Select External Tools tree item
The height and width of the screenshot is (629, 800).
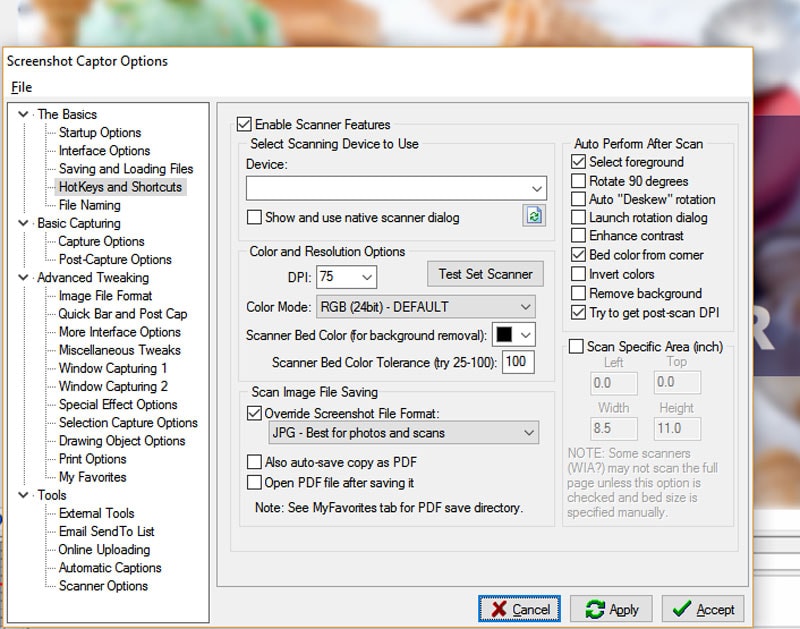(x=96, y=513)
